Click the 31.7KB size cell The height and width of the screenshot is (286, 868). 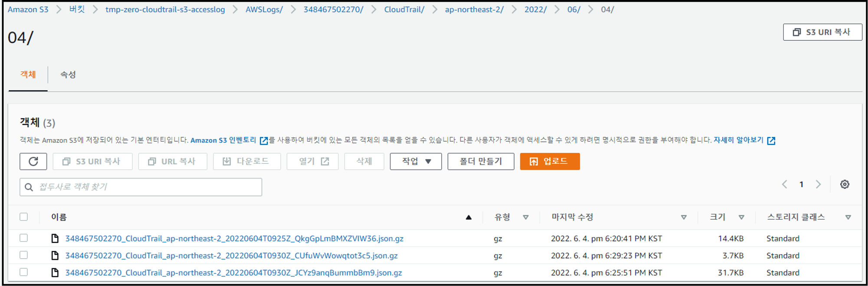731,273
